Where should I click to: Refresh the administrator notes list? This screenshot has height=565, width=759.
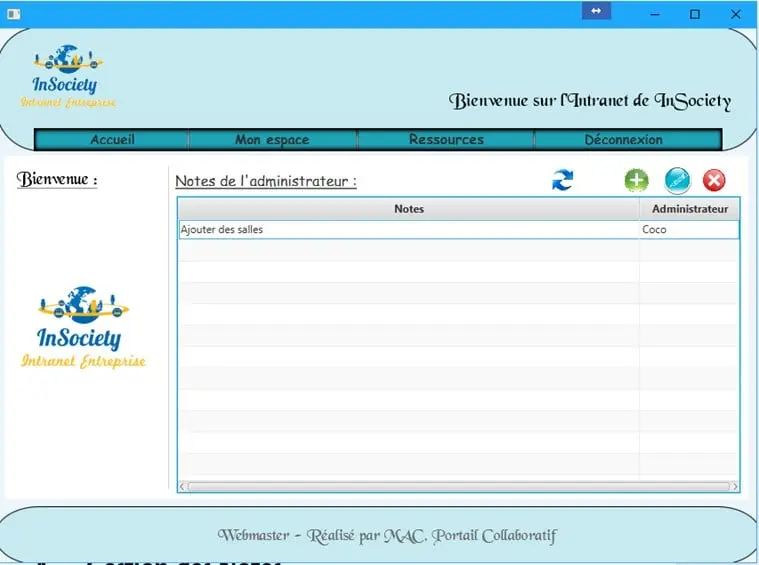563,180
